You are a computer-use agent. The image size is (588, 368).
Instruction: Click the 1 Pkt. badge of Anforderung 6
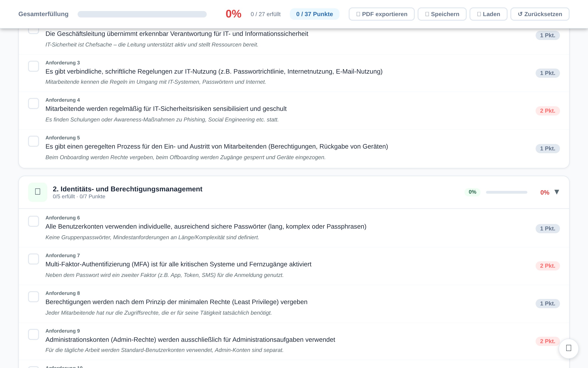pyautogui.click(x=547, y=229)
